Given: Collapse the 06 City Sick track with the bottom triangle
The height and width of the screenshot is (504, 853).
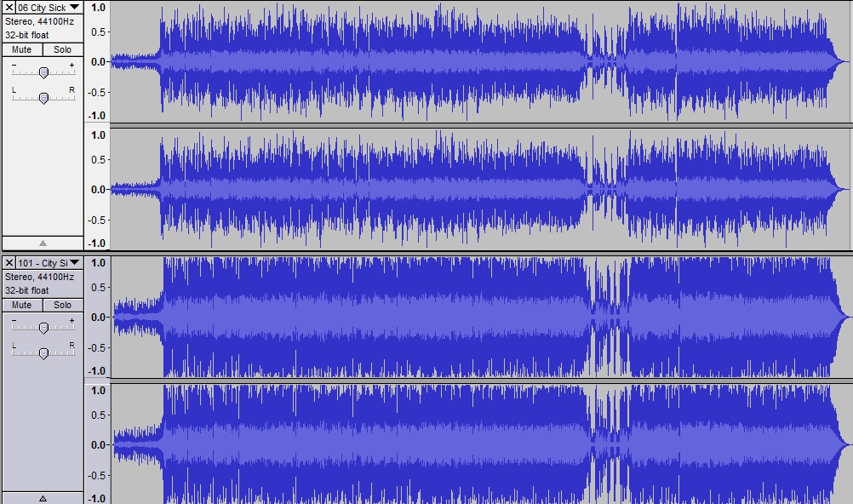Looking at the screenshot, I should 43,243.
